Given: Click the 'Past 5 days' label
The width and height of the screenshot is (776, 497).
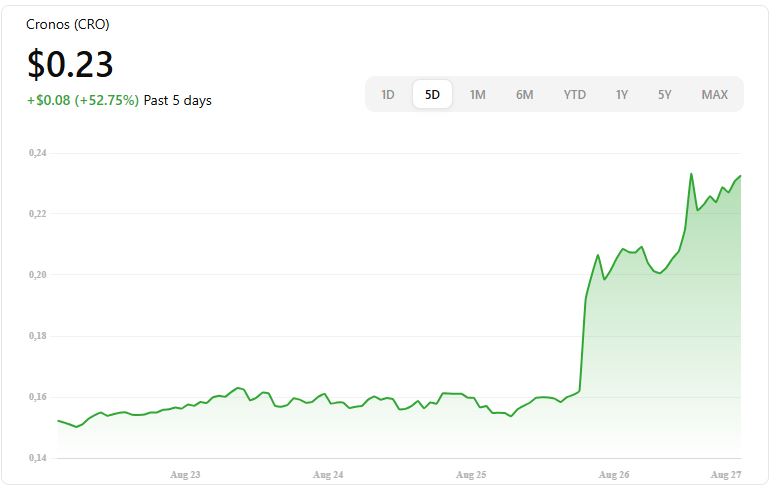Looking at the screenshot, I should [x=178, y=100].
